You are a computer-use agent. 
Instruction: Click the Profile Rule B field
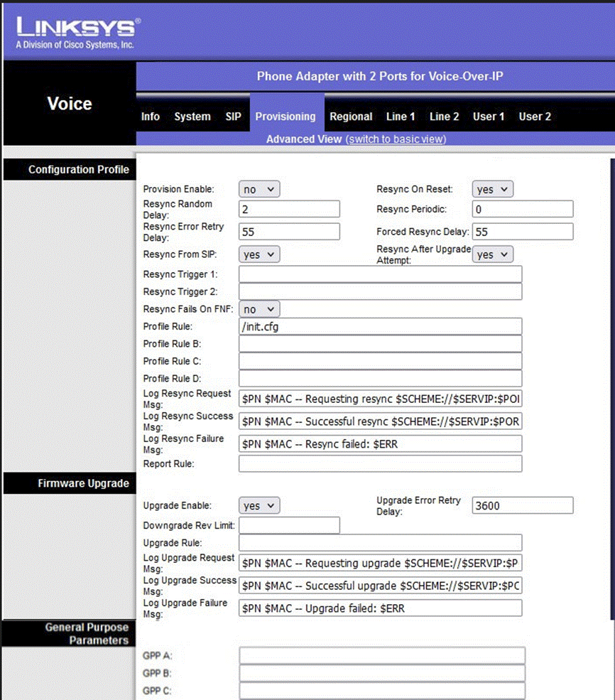click(381, 344)
